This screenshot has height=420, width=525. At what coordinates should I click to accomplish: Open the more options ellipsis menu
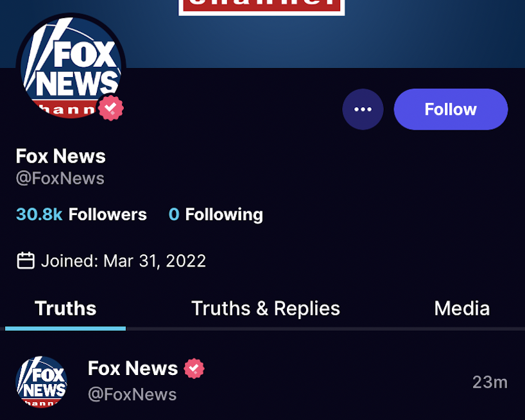tap(363, 109)
